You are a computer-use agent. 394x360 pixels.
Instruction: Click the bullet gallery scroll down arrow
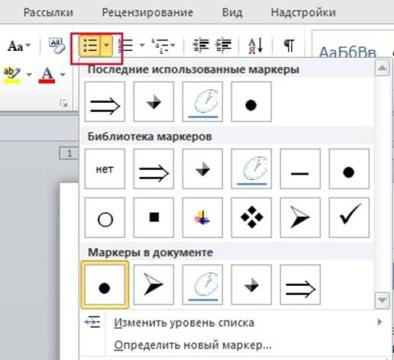coord(382,300)
